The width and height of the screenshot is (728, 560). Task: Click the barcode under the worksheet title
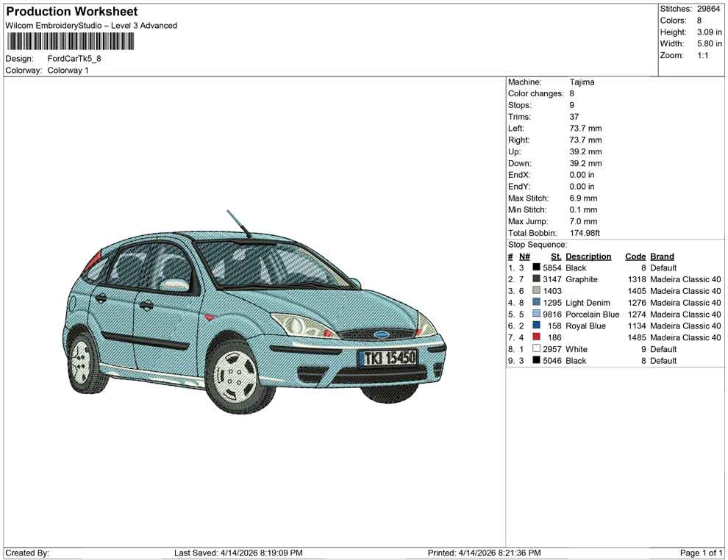click(x=70, y=42)
